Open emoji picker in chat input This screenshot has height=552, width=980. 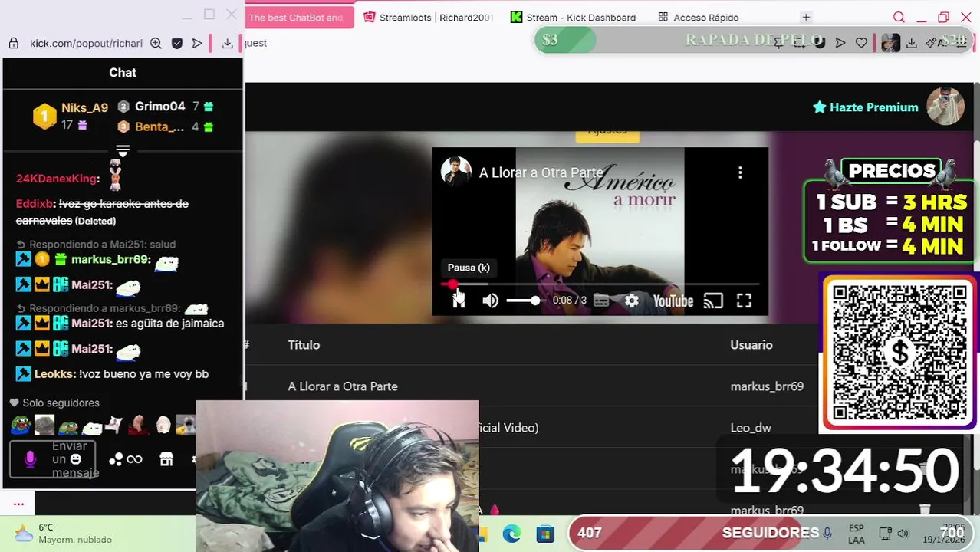coord(75,459)
